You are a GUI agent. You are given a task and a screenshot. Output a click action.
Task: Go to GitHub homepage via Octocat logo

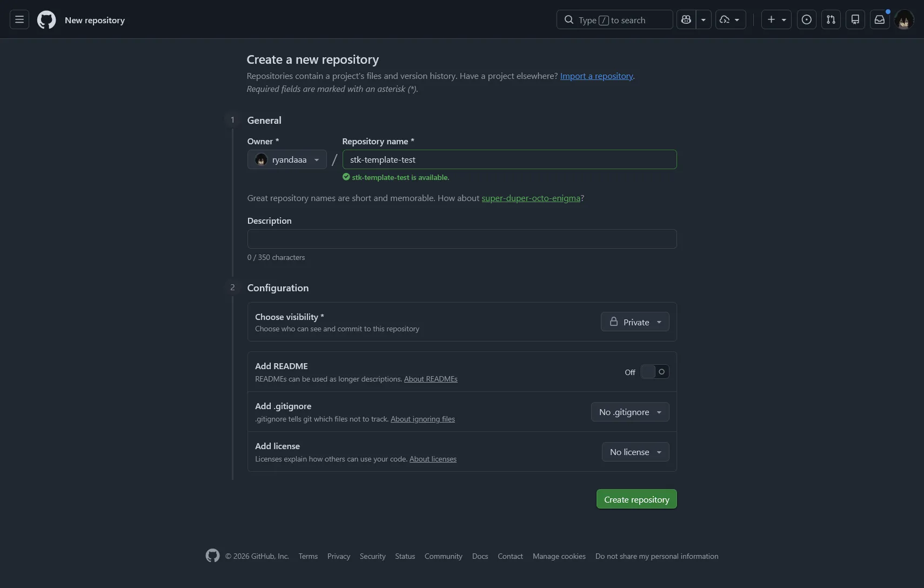(46, 20)
